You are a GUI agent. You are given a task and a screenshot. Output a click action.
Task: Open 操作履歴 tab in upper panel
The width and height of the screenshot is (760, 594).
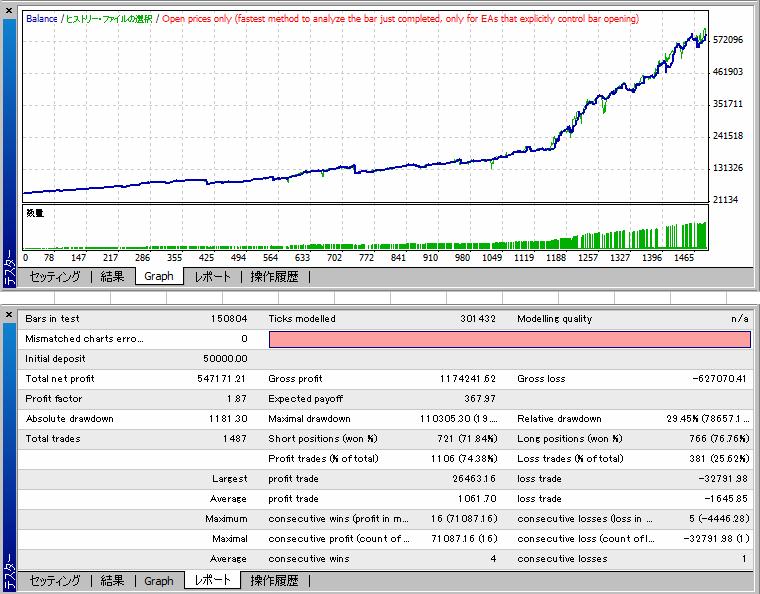[274, 277]
